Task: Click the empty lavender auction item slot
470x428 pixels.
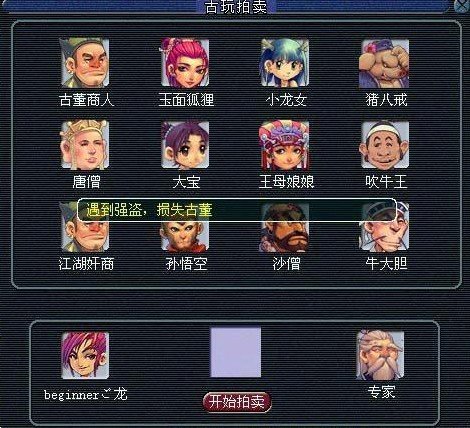Action: [x=236, y=352]
